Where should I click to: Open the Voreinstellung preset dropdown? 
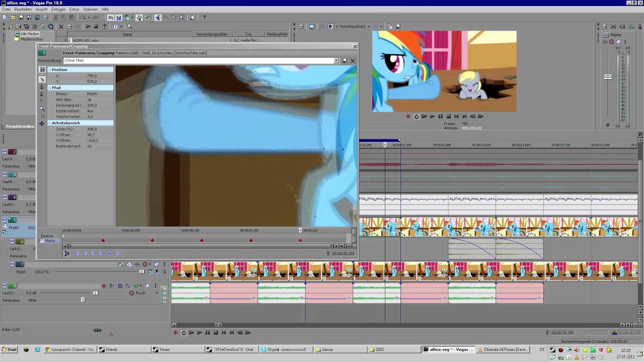click(x=336, y=60)
